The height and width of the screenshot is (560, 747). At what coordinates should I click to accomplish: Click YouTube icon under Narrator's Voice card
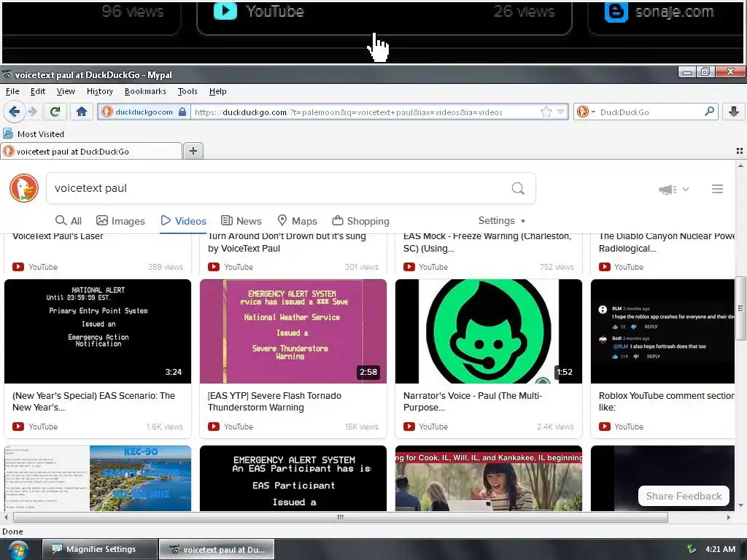point(409,426)
